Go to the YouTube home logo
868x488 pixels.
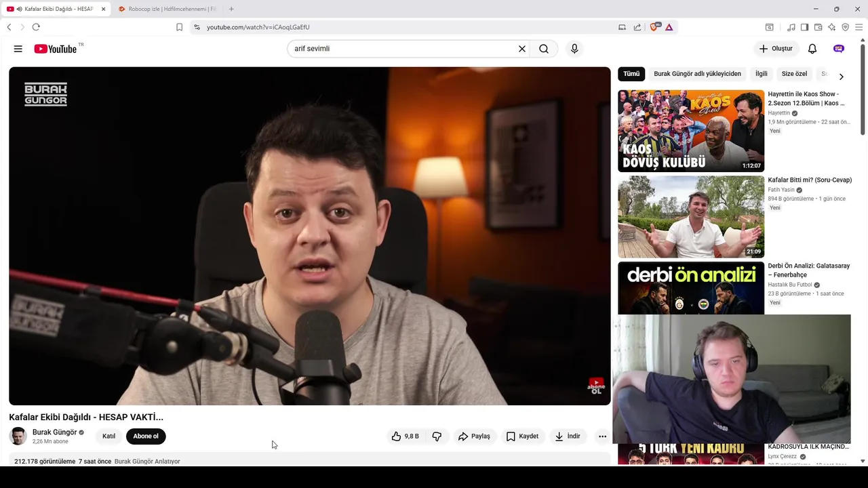(56, 49)
